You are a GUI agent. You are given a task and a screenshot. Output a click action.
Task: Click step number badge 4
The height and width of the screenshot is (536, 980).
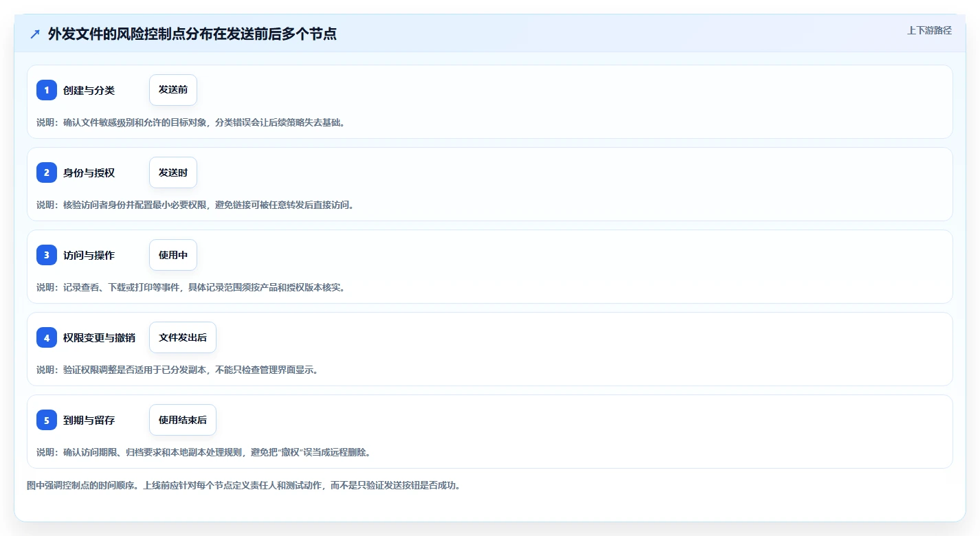tap(47, 337)
